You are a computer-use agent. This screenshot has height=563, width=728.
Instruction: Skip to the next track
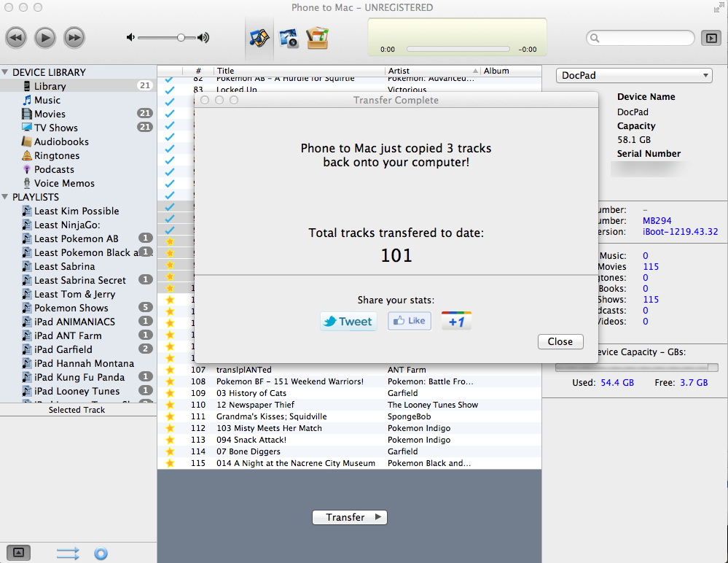(x=74, y=37)
